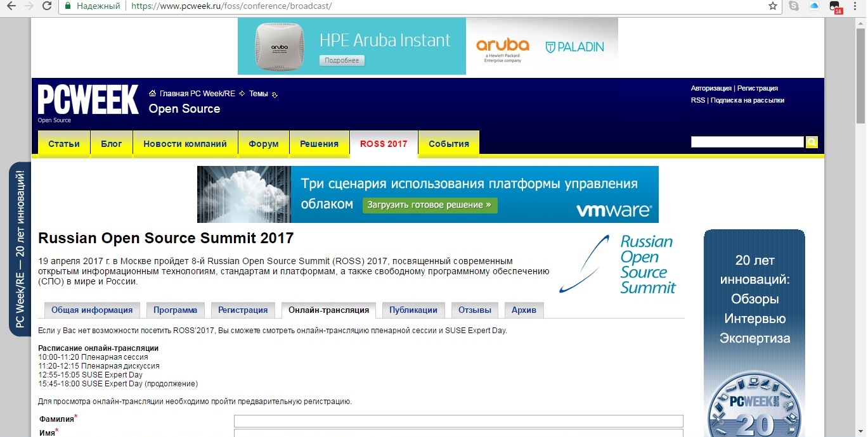Switch to the Программа tab
This screenshot has height=437, width=868.
click(x=175, y=310)
